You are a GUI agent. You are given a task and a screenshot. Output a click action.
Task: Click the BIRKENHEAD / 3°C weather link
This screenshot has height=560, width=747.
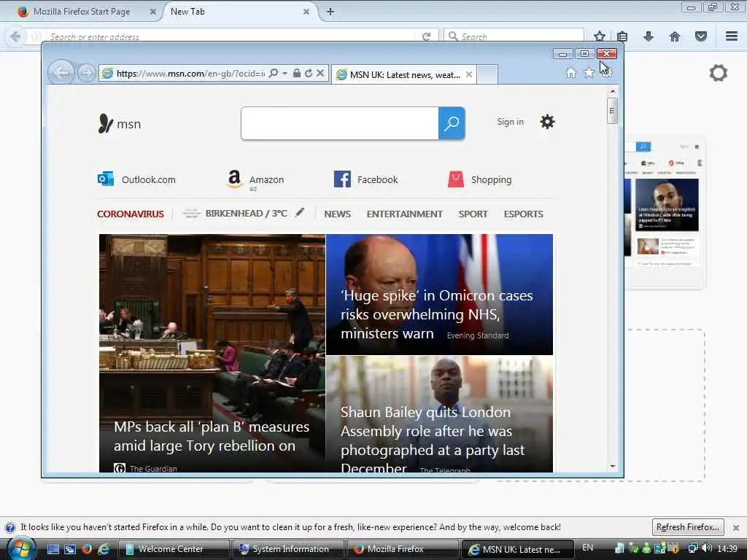click(x=247, y=214)
